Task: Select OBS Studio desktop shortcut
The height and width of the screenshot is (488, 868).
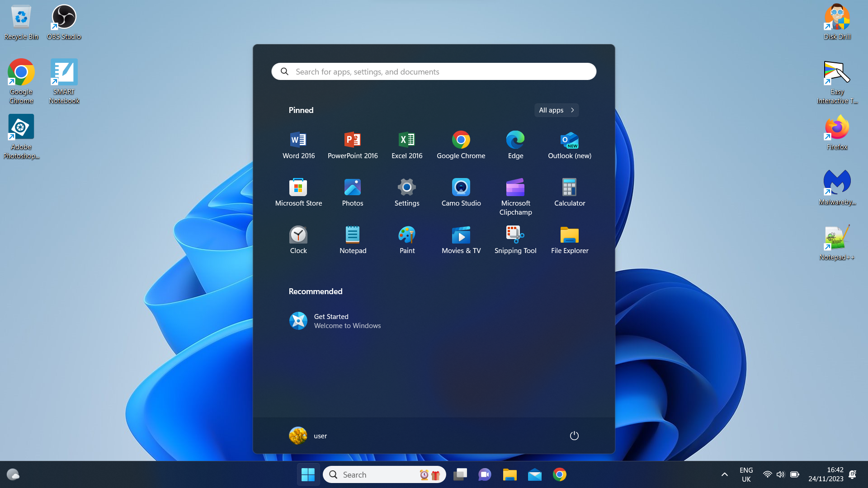Action: tap(64, 22)
